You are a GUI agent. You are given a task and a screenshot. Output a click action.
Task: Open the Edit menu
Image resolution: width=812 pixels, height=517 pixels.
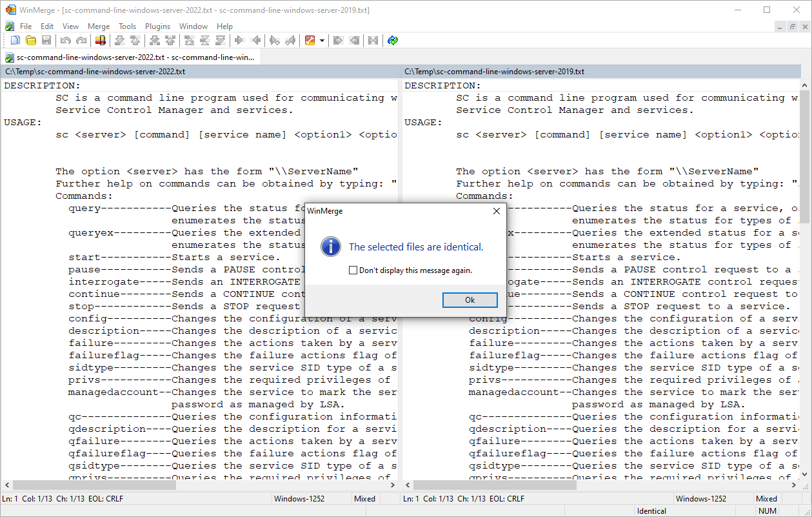pyautogui.click(x=47, y=26)
